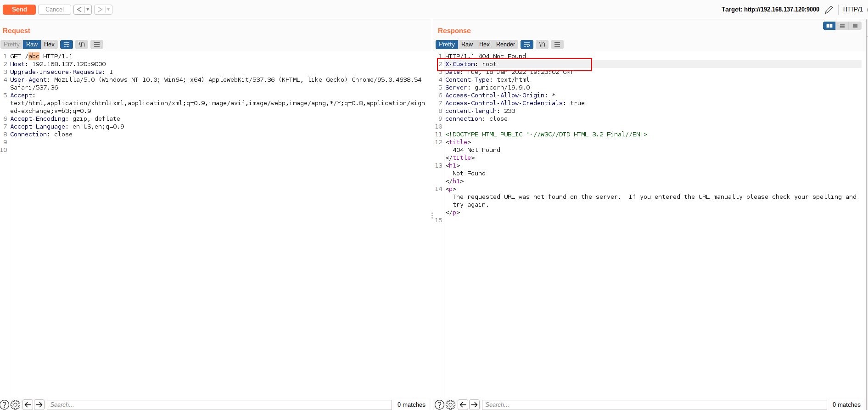
Task: Jump to next search match in Request
Action: click(x=39, y=404)
